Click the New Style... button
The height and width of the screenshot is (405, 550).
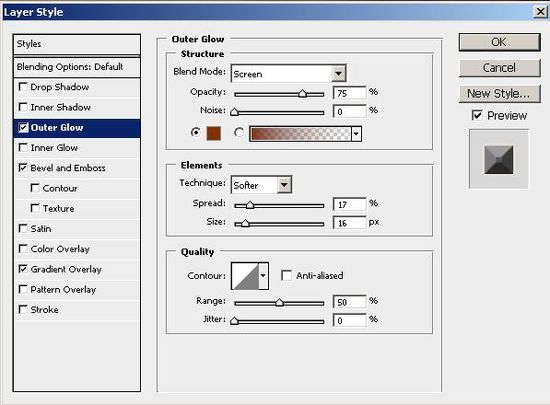(499, 94)
